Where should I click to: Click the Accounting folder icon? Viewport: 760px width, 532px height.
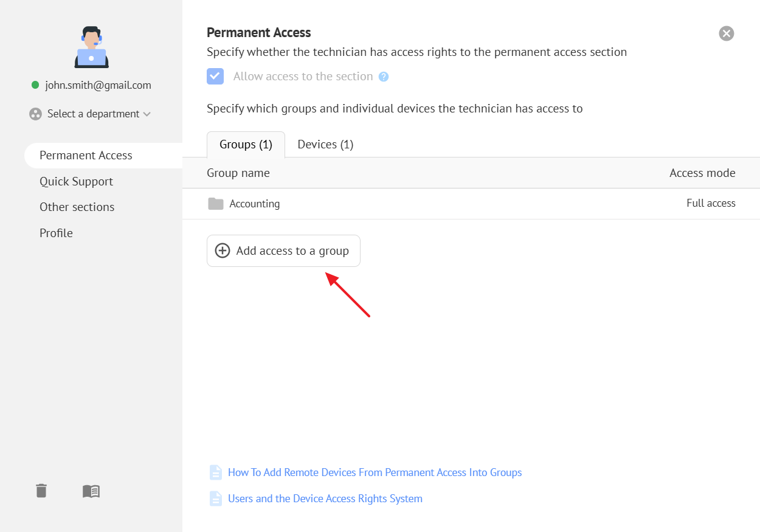click(216, 204)
